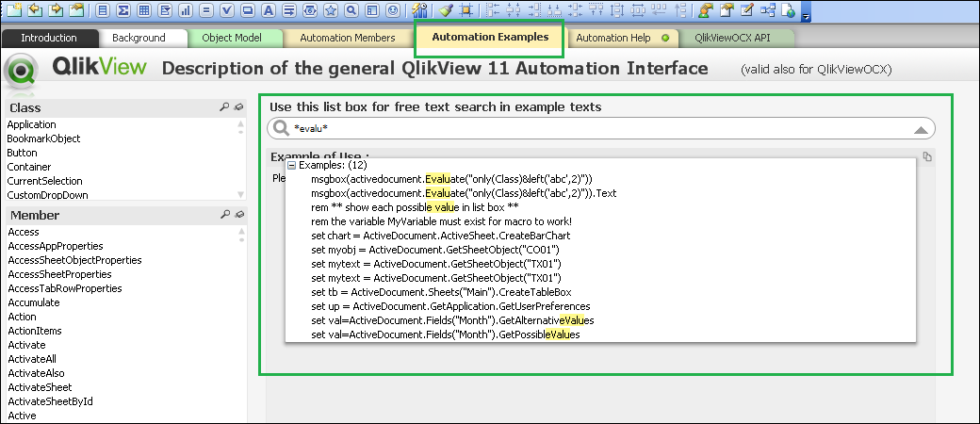Switch to the Background tab

click(x=139, y=38)
